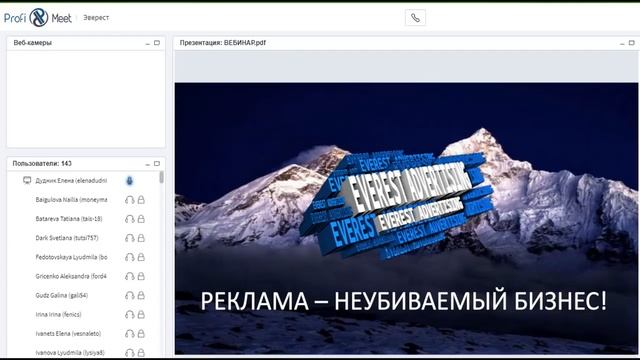640x360 pixels.
Task: Select user Ivanets Elena
Action: click(68, 334)
